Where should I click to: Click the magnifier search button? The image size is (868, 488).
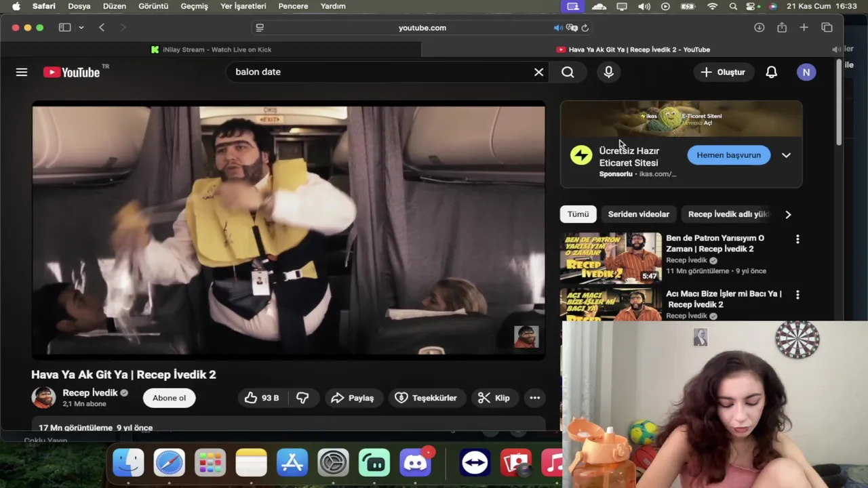coord(568,72)
